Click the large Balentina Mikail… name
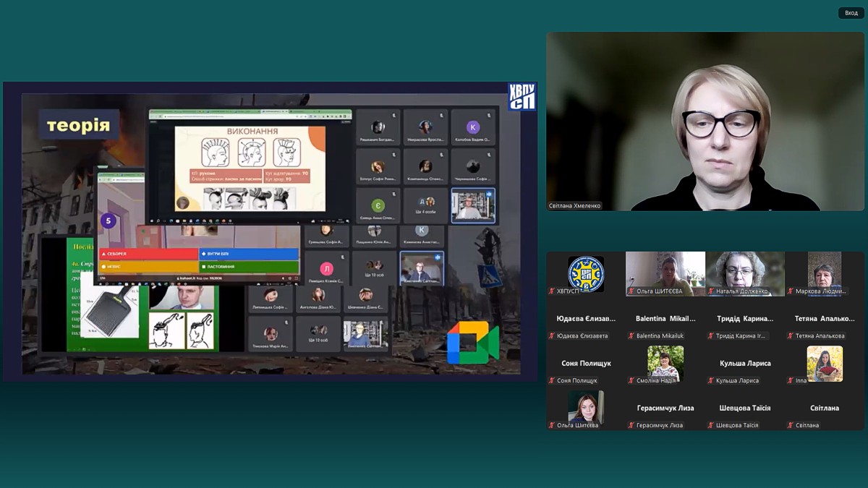Viewport: 868px width, 488px height. pos(665,318)
